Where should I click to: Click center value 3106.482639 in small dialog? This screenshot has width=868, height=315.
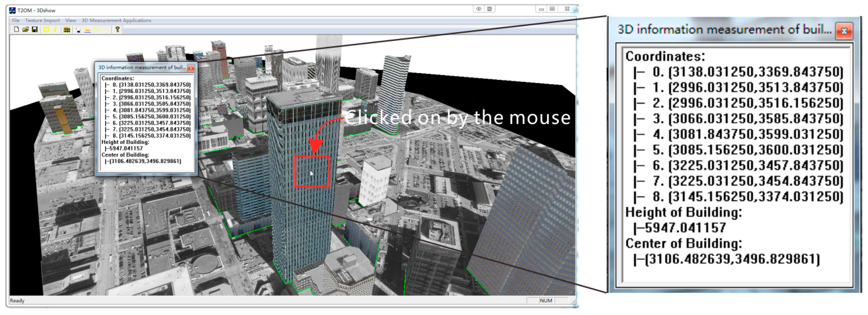coord(143,161)
